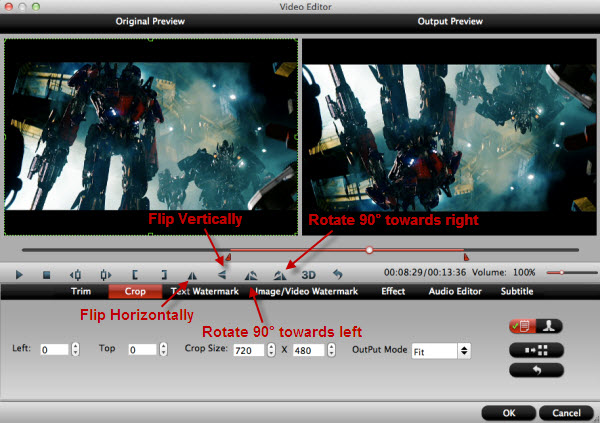The width and height of the screenshot is (600, 423).
Task: Go to the Effect tab
Action: point(393,291)
